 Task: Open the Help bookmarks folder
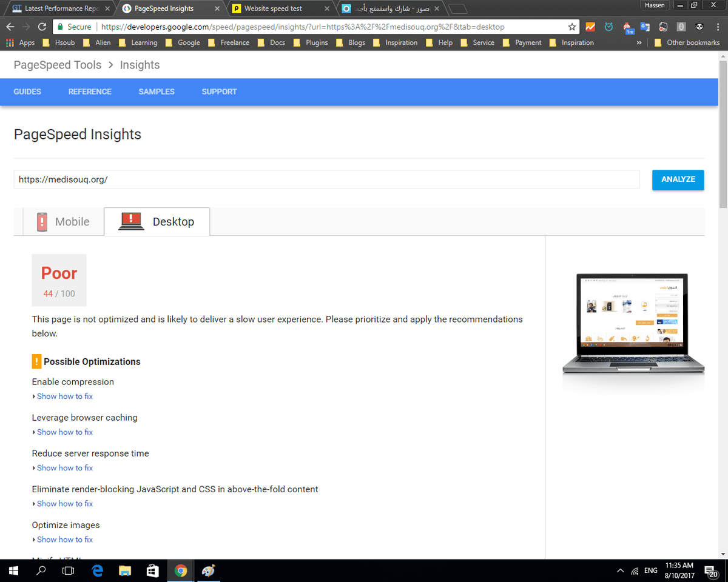point(439,42)
